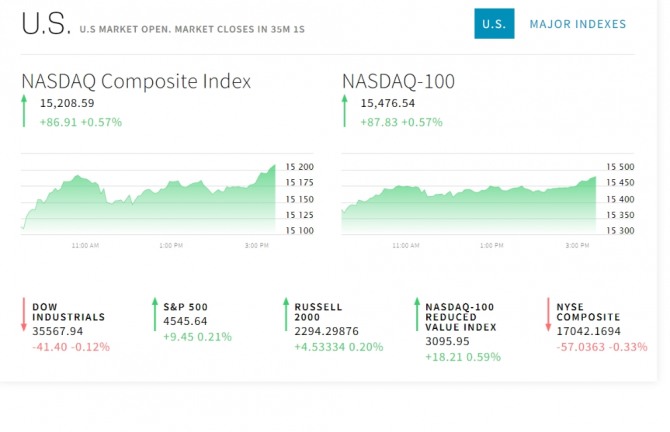The width and height of the screenshot is (670, 432).
Task: Click 3:00 PM label under NASDAQ-100 chart
Action: pos(577,245)
